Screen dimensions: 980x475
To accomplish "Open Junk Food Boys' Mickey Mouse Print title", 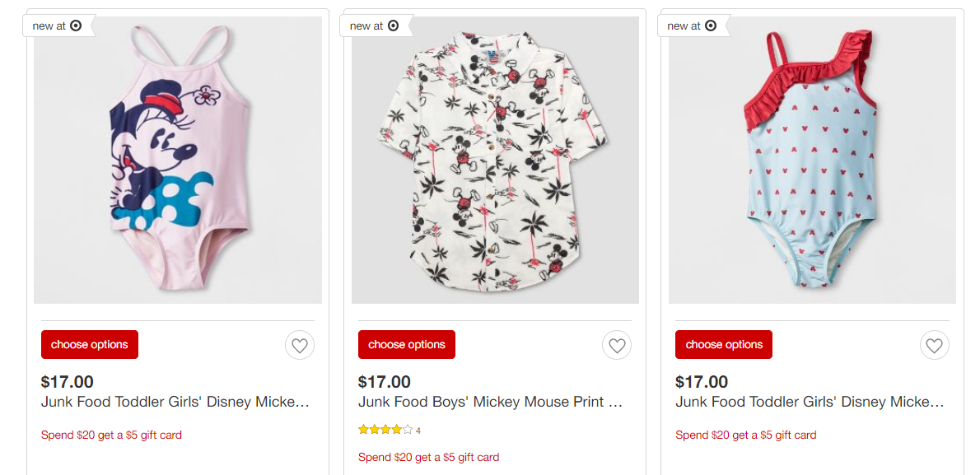I will (492, 402).
